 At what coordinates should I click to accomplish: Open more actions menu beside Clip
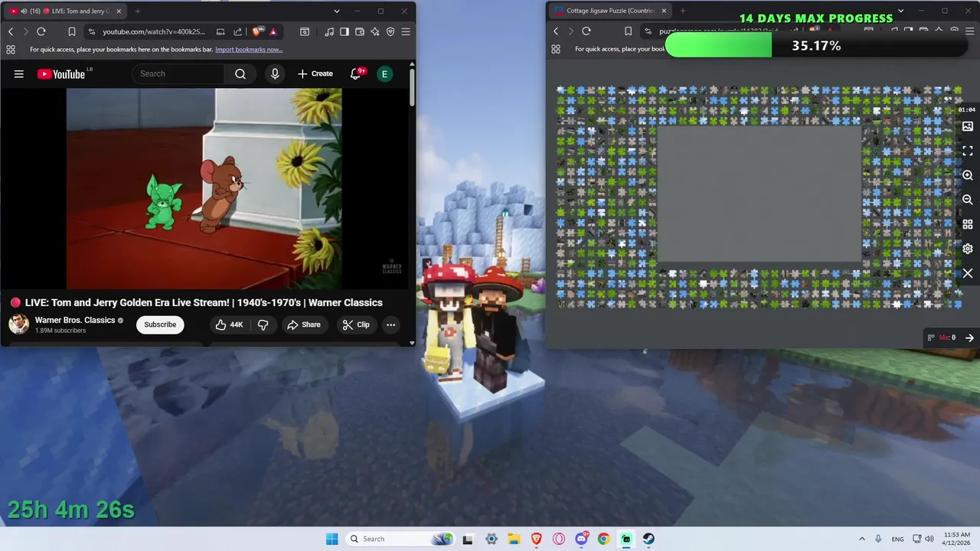click(390, 324)
